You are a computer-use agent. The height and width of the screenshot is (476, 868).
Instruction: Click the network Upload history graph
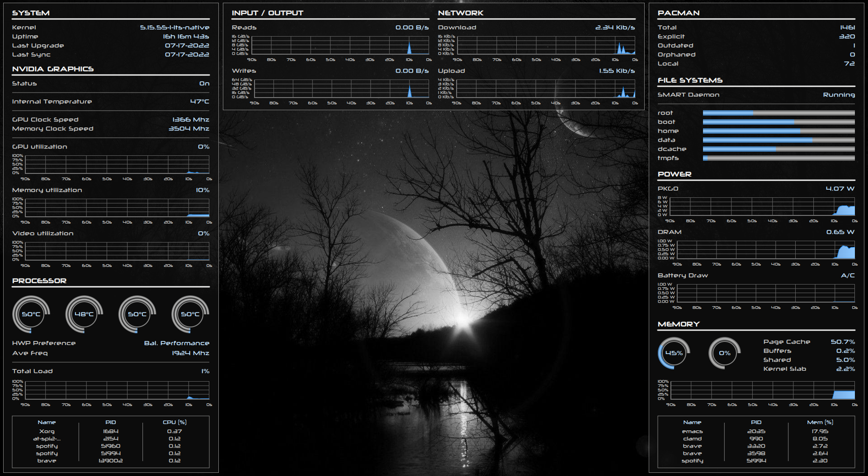click(546, 89)
